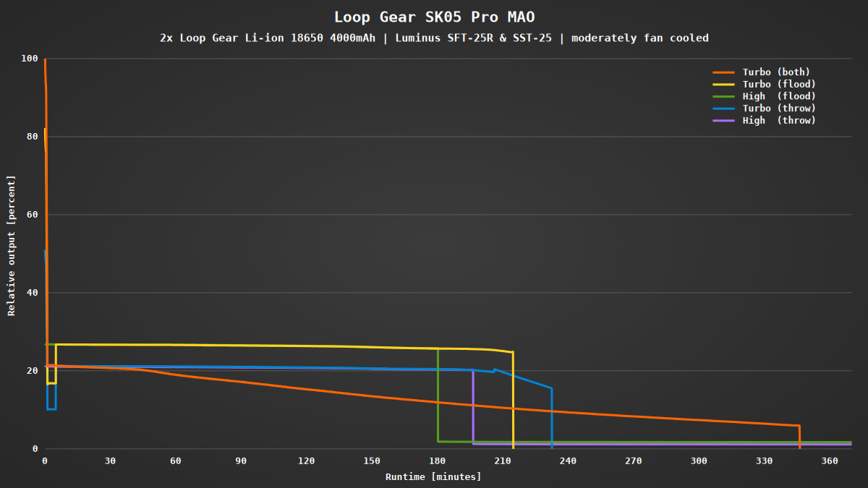Click the orange legend swatch for Turbo (both)

point(723,72)
